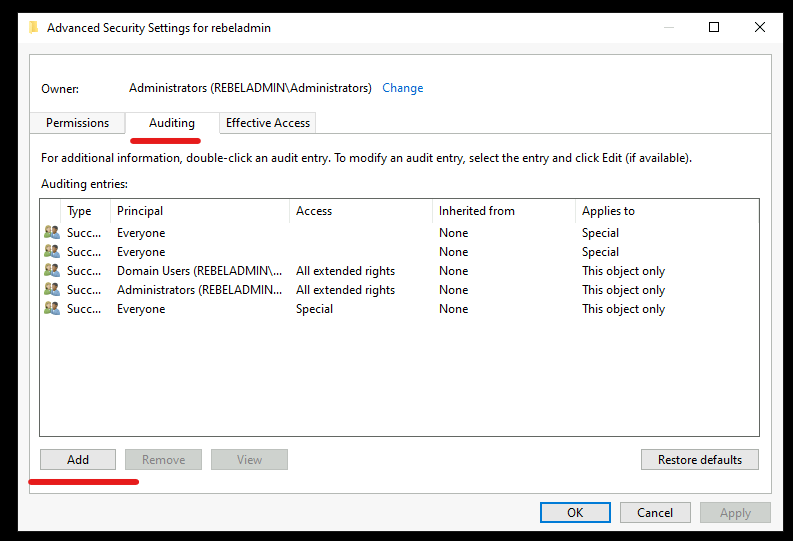Confirm the dialog with the OK button
This screenshot has height=541, width=793.
pyautogui.click(x=575, y=513)
